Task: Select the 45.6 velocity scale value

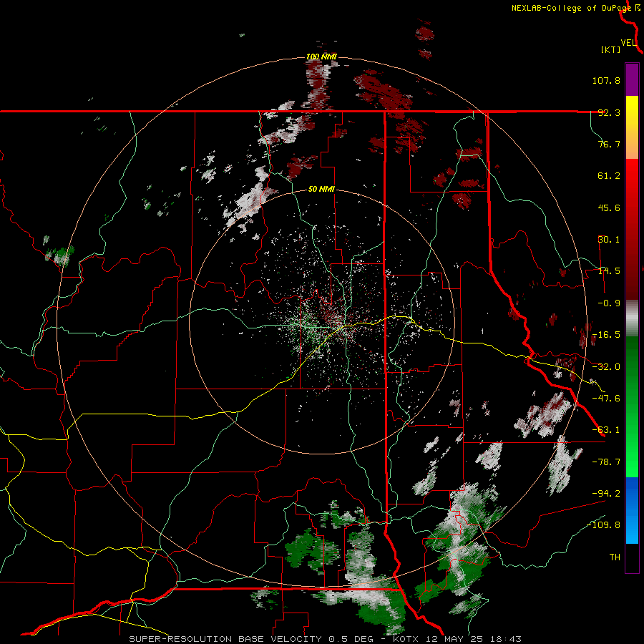Action: click(609, 208)
